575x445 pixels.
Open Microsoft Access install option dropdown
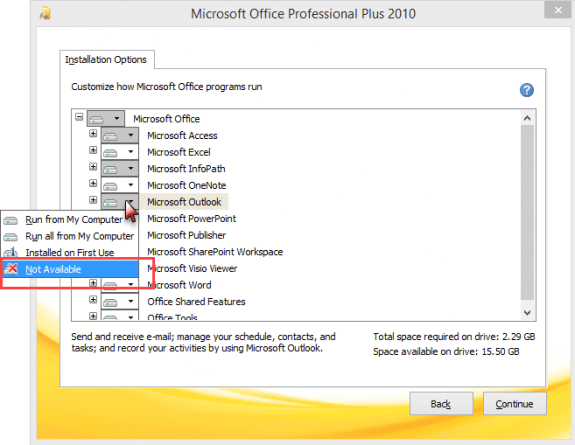120,135
